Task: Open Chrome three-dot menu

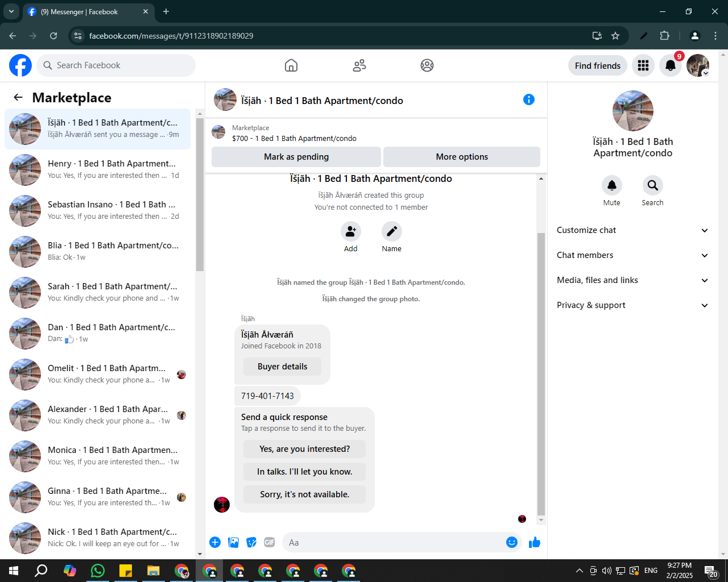Action: [x=715, y=36]
